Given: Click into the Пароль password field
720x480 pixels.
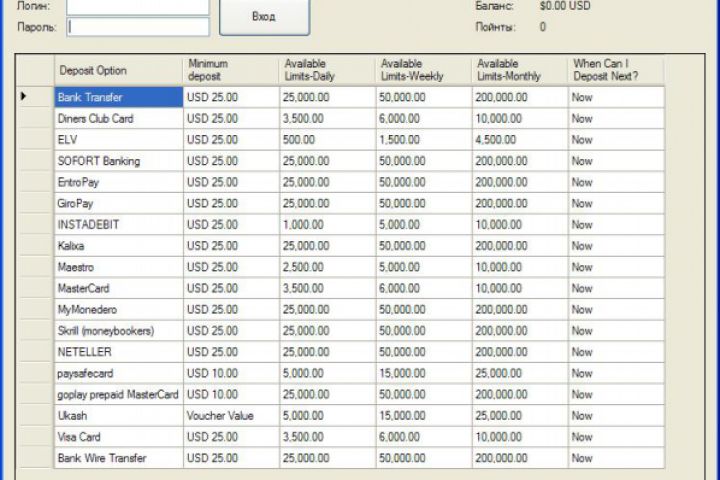Looking at the screenshot, I should click(x=138, y=27).
